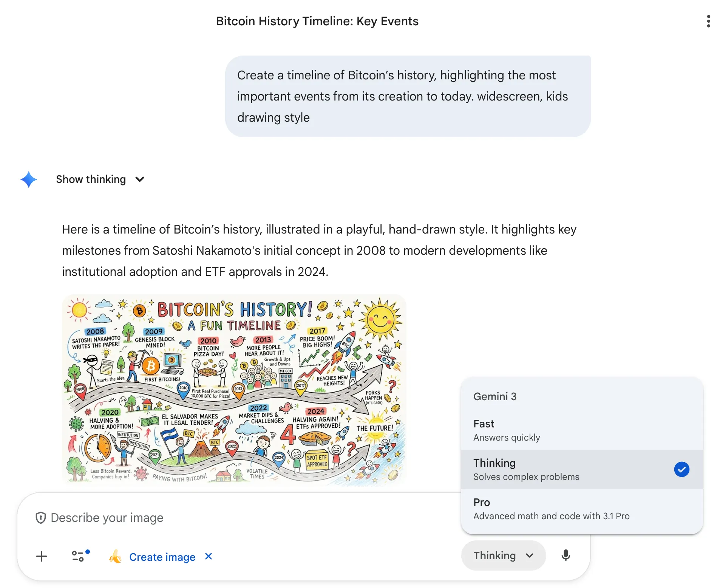Click the blue Gemini sparkle icon
The width and height of the screenshot is (720, 588).
29,179
